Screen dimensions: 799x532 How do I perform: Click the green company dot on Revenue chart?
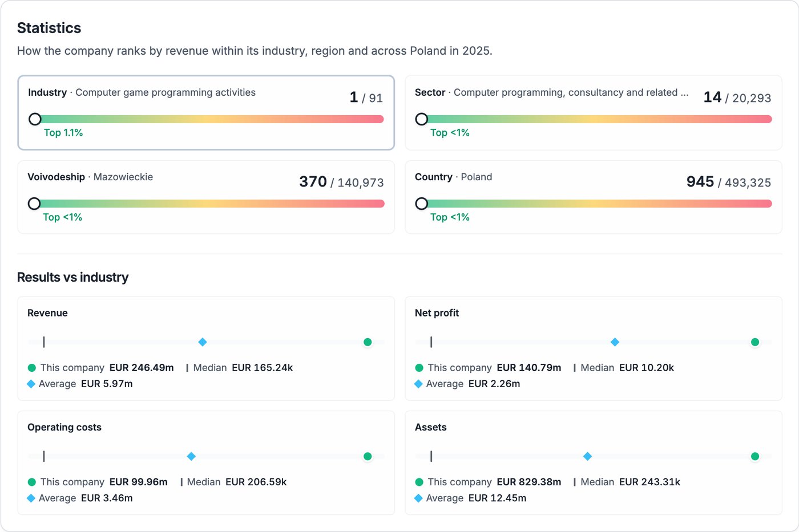368,342
